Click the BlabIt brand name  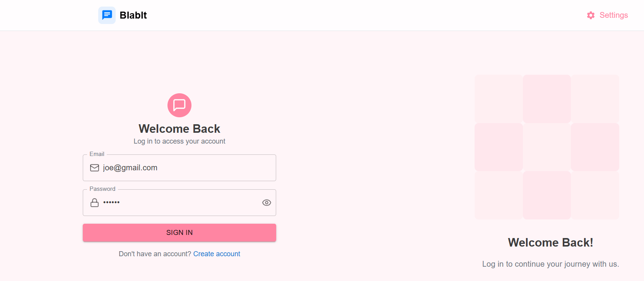133,15
